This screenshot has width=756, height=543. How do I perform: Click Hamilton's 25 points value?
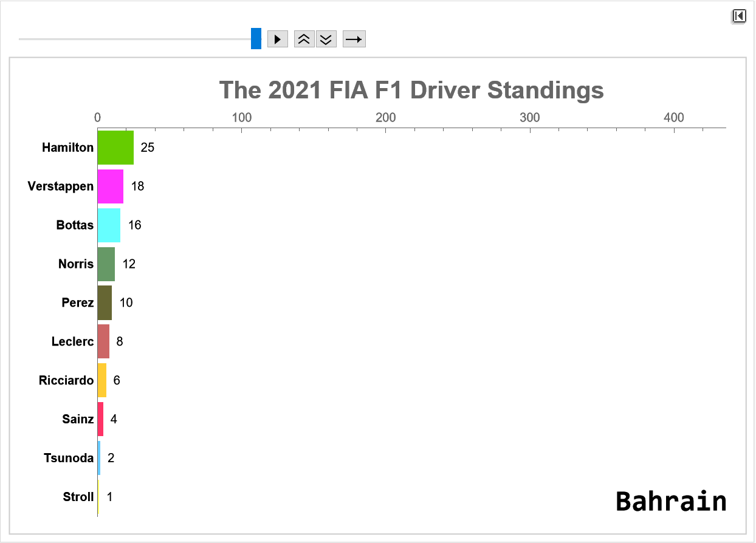tap(148, 148)
